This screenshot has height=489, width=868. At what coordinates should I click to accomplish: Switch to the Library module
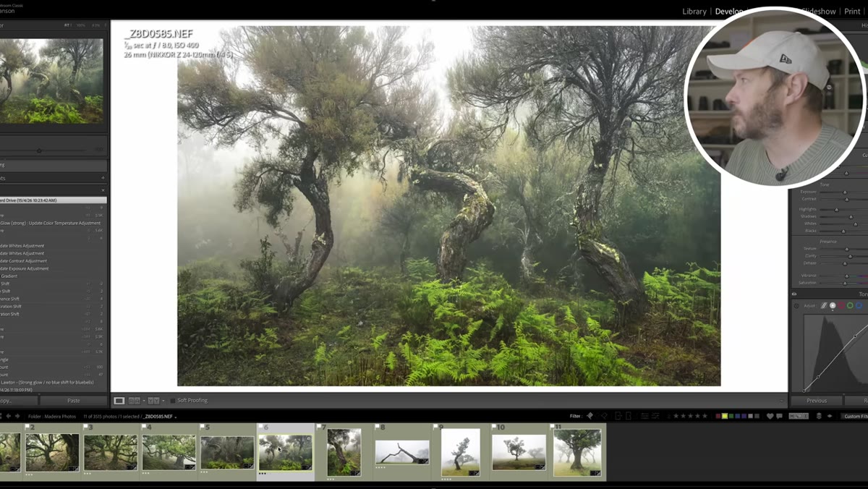click(694, 12)
